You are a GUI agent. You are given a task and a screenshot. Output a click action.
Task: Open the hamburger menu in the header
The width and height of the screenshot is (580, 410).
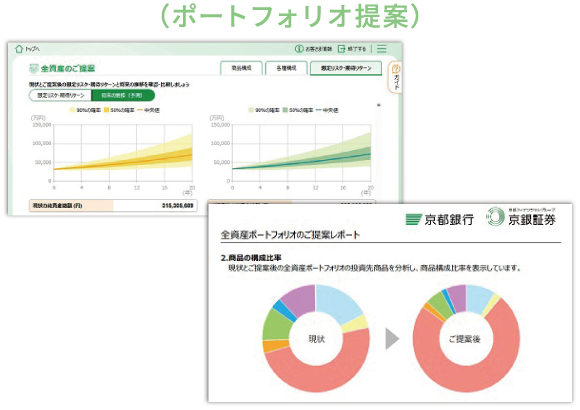click(381, 49)
